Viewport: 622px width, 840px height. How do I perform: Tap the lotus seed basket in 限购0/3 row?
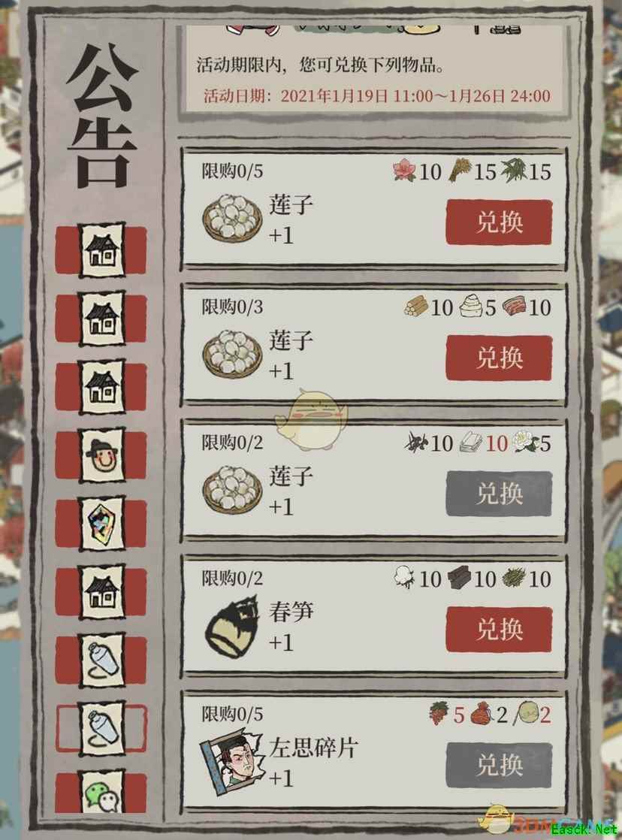232,354
